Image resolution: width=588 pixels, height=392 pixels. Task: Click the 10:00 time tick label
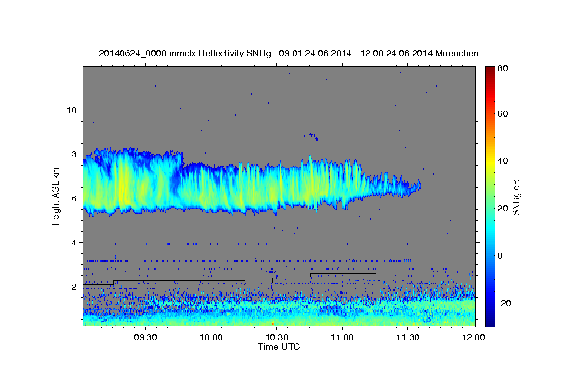pyautogui.click(x=211, y=338)
